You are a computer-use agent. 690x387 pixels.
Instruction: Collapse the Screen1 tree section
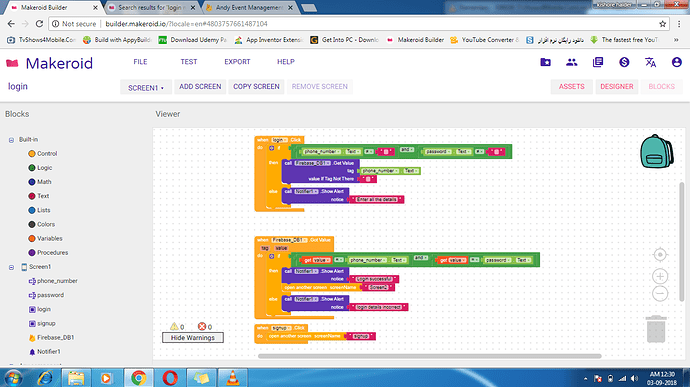11,267
